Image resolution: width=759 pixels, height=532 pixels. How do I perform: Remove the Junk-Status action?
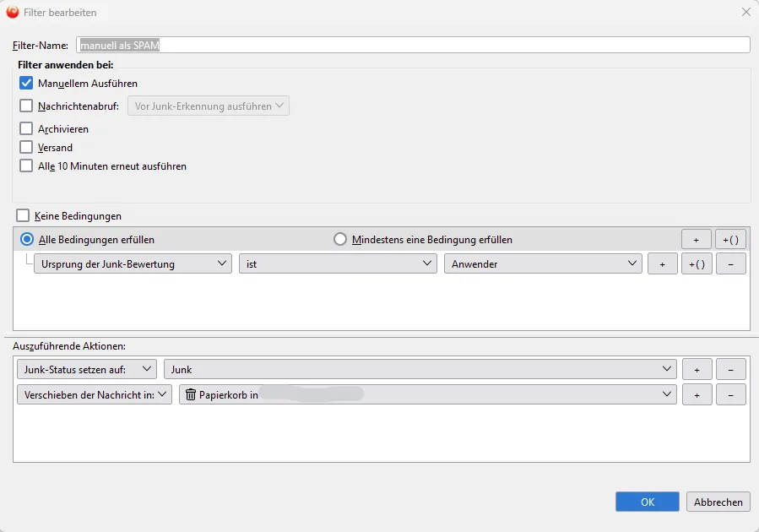(x=730, y=369)
